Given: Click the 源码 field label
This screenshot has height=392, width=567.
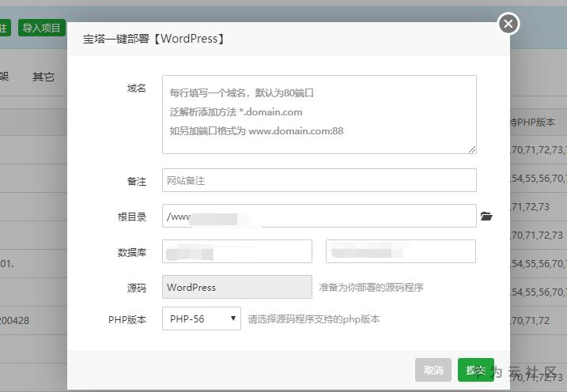Looking at the screenshot, I should click(x=137, y=288).
